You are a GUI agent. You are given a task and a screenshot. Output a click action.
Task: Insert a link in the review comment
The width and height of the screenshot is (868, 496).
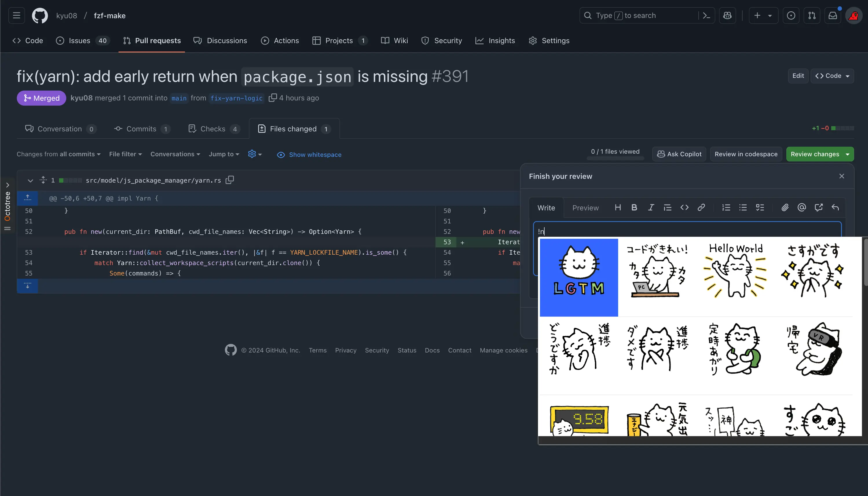tap(701, 207)
